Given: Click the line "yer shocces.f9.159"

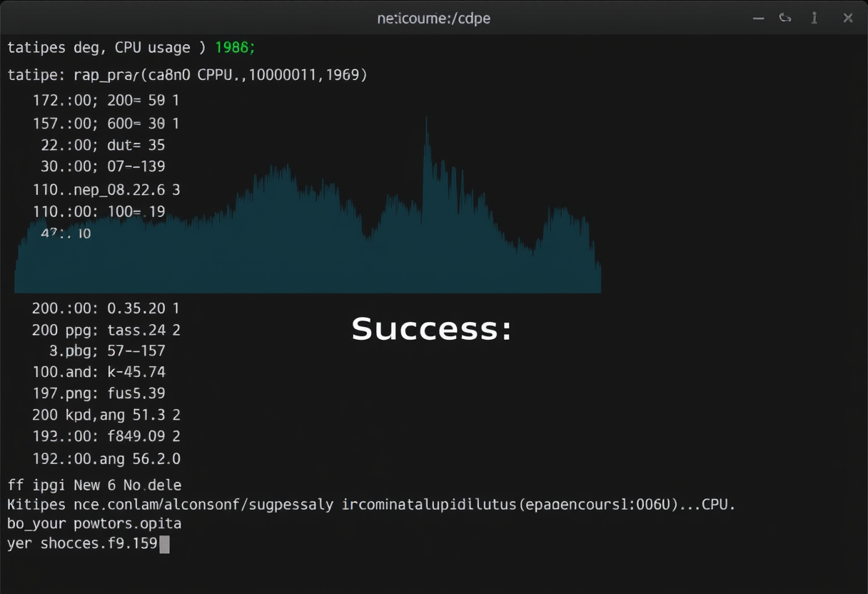Looking at the screenshot, I should (x=82, y=543).
